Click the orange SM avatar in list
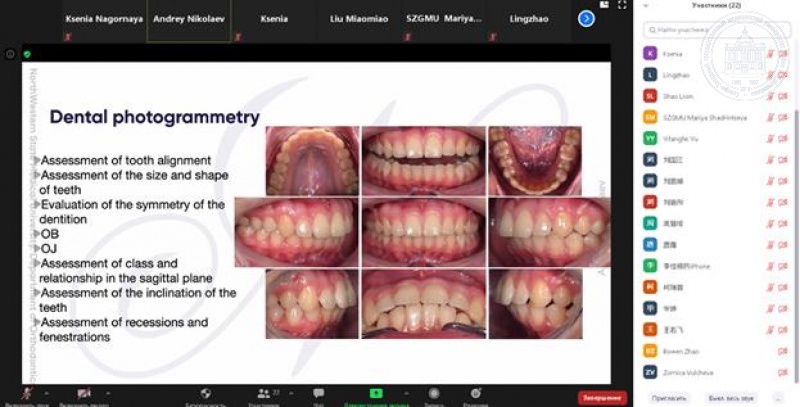Viewport: 800px width, 407px height. 650,117
